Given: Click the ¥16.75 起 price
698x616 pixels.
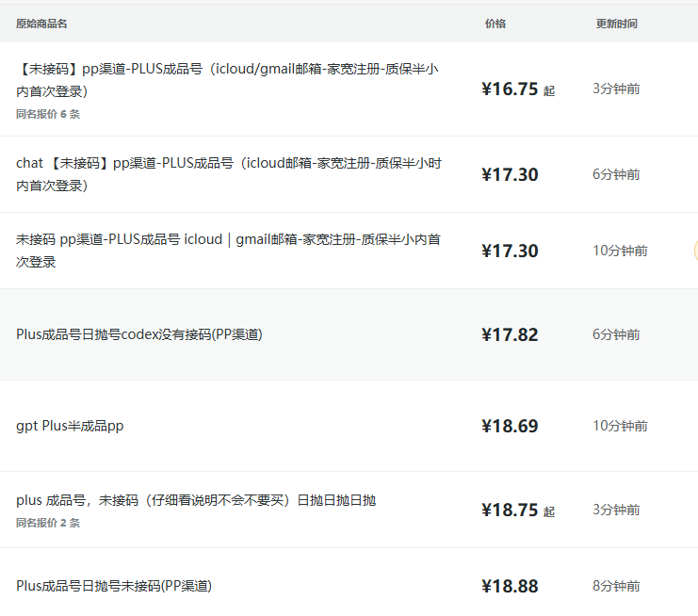Looking at the screenshot, I should tap(518, 89).
